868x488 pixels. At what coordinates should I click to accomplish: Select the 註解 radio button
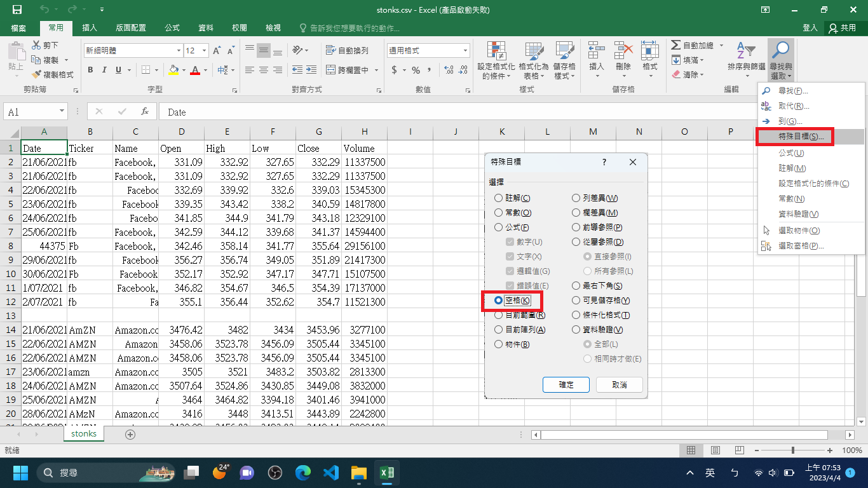[498, 198]
